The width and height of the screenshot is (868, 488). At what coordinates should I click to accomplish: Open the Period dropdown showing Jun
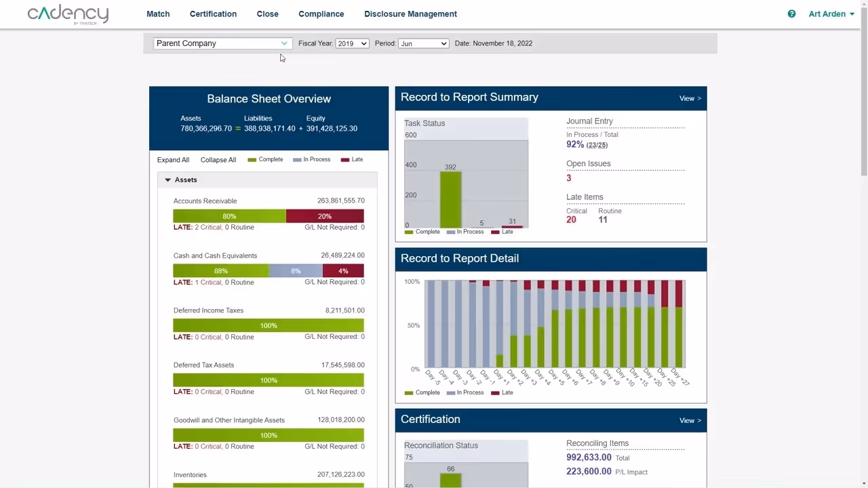[423, 43]
